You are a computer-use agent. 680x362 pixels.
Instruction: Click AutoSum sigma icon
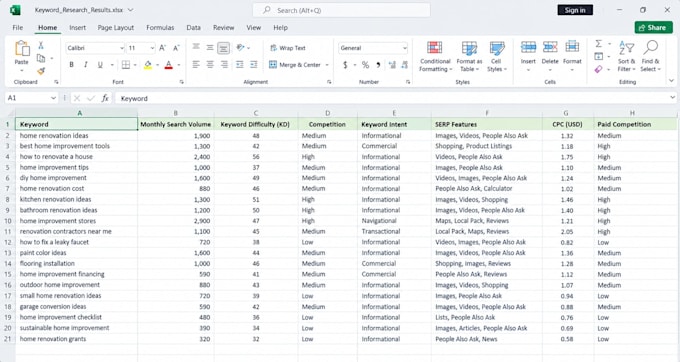tap(598, 44)
